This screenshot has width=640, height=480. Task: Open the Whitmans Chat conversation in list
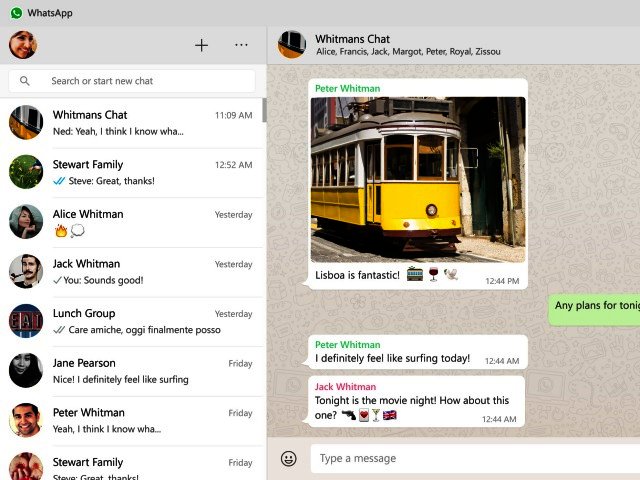133,123
